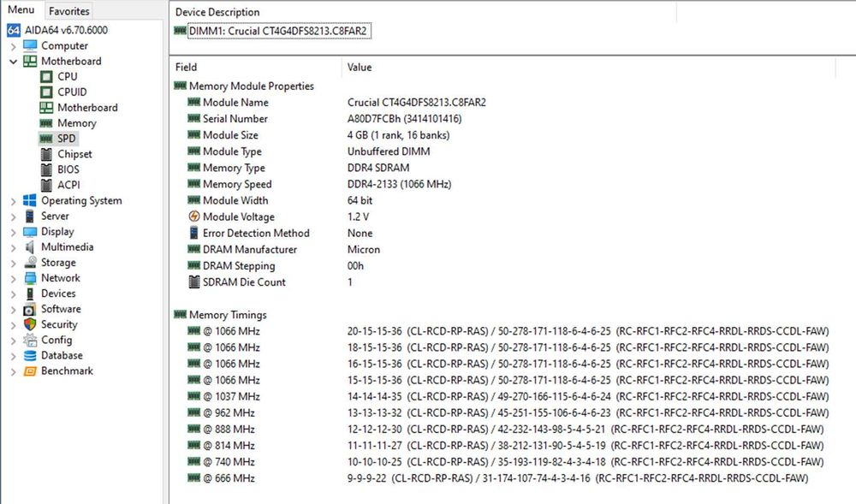This screenshot has height=504, width=856.
Task: Expand the Multimedia tree node
Action: point(14,247)
